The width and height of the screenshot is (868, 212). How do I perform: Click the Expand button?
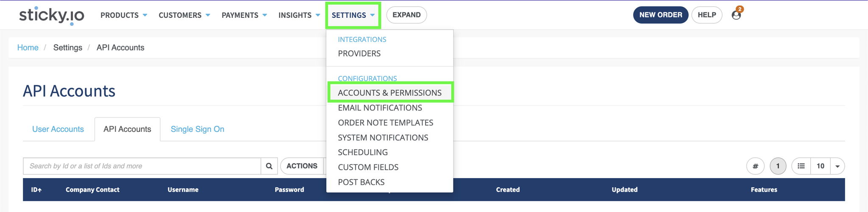coord(406,15)
